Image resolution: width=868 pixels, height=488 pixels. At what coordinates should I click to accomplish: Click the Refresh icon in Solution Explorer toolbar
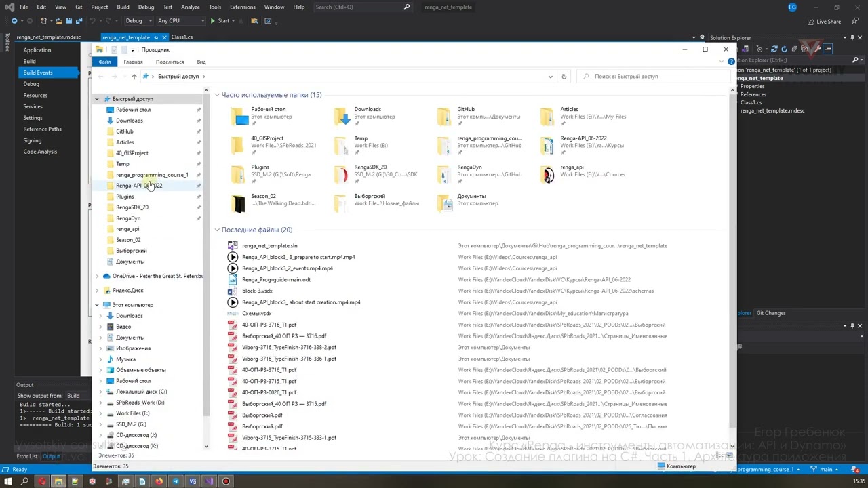point(785,49)
